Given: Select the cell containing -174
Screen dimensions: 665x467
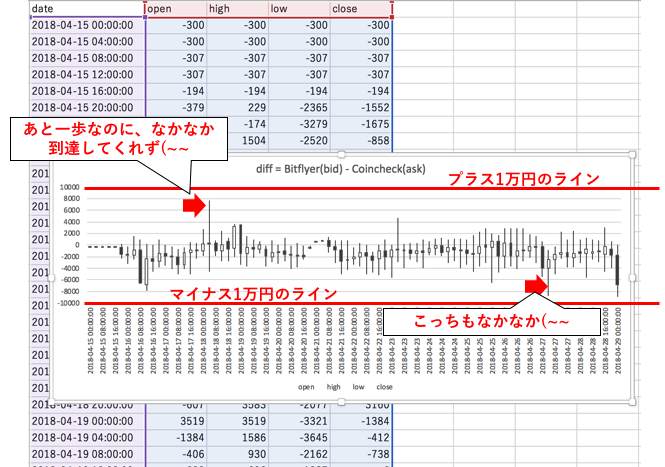Looking at the screenshot, I should click(x=248, y=125).
